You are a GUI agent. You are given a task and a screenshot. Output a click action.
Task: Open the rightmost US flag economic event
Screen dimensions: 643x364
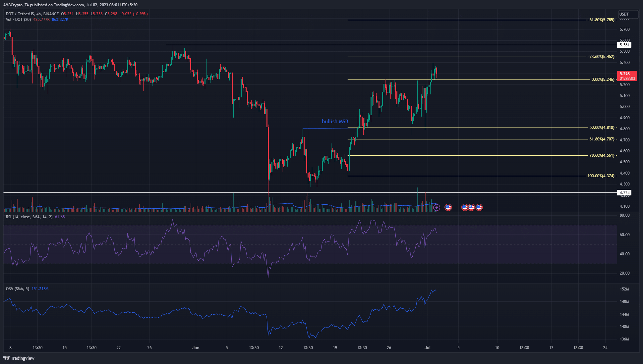pos(479,207)
